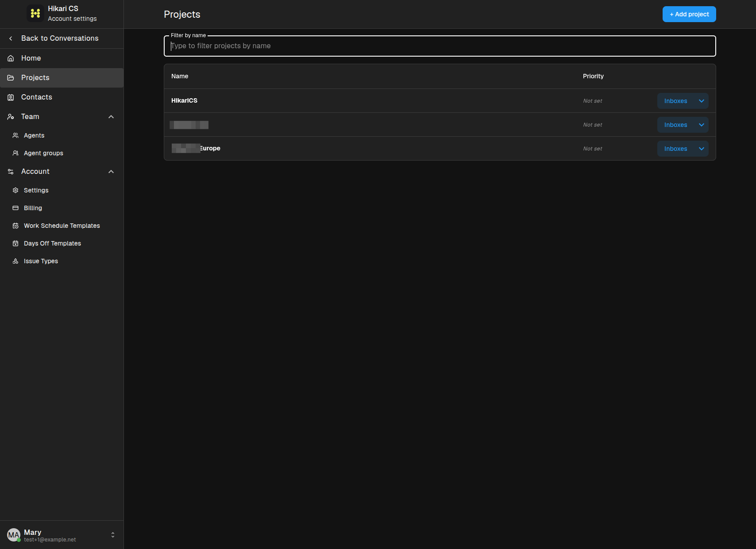Click the project name ending in Europe

point(196,148)
